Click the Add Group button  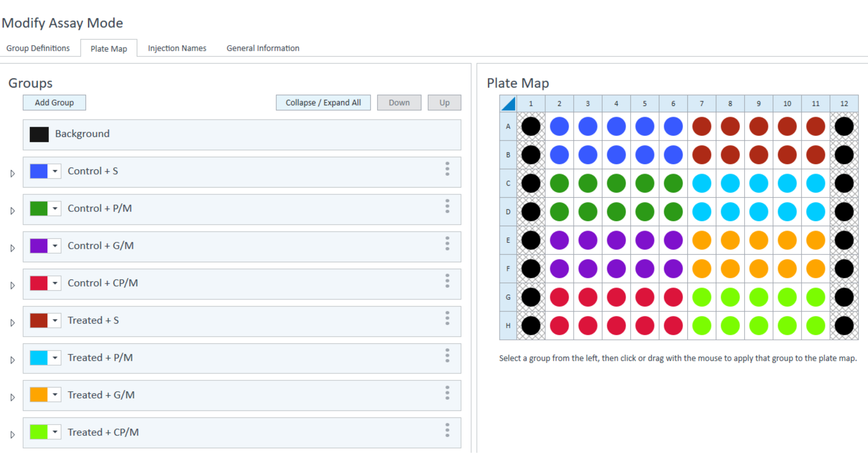pyautogui.click(x=54, y=102)
